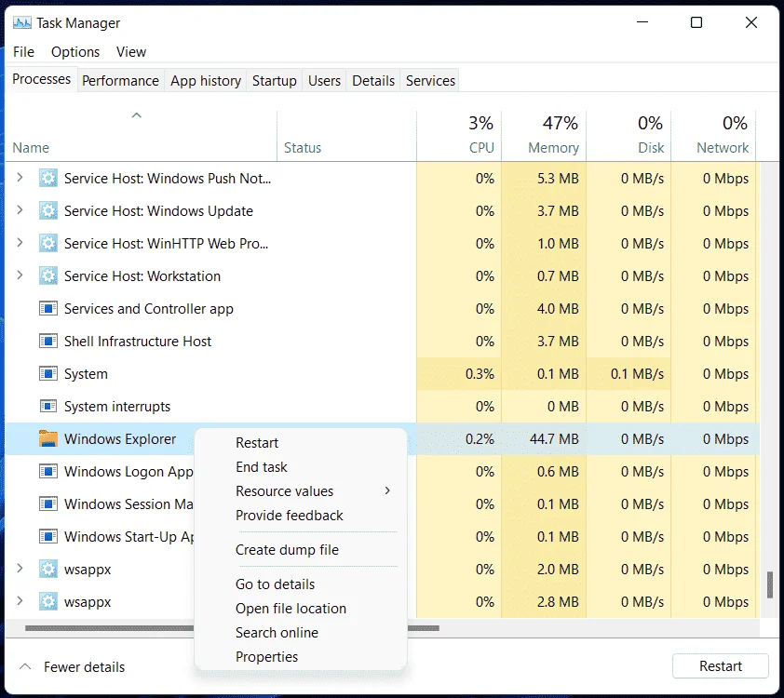Image resolution: width=784 pixels, height=698 pixels.
Task: Select Search online menu entry
Action: point(277,632)
